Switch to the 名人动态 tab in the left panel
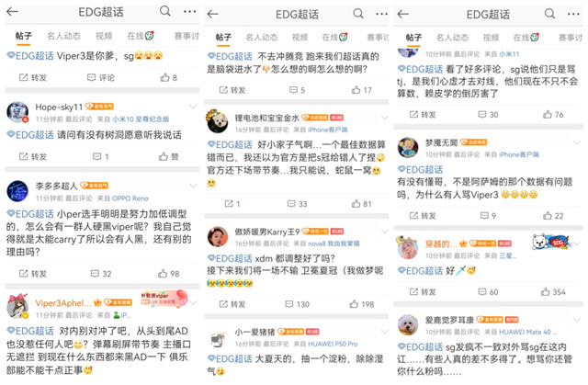This screenshot has width=588, height=385. pyautogui.click(x=63, y=36)
